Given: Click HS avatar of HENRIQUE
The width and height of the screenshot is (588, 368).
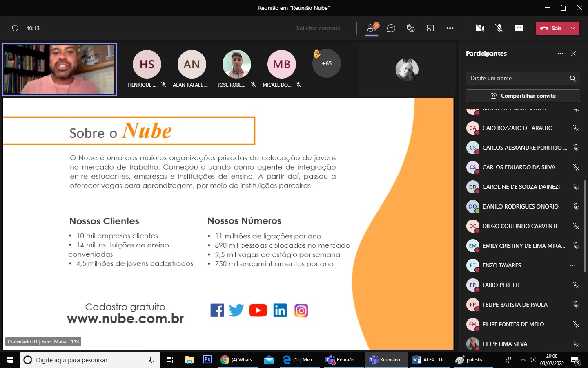Looking at the screenshot, I should pos(147,64).
